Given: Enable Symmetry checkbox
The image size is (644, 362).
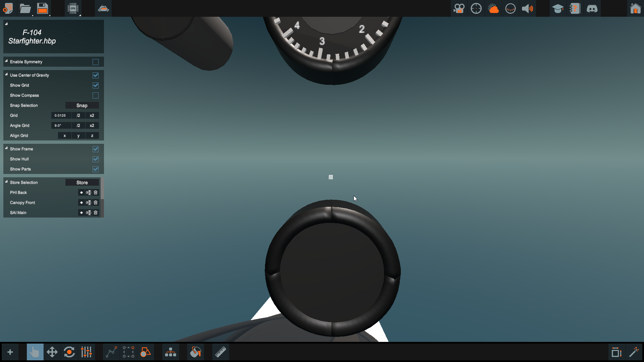Looking at the screenshot, I should [96, 62].
